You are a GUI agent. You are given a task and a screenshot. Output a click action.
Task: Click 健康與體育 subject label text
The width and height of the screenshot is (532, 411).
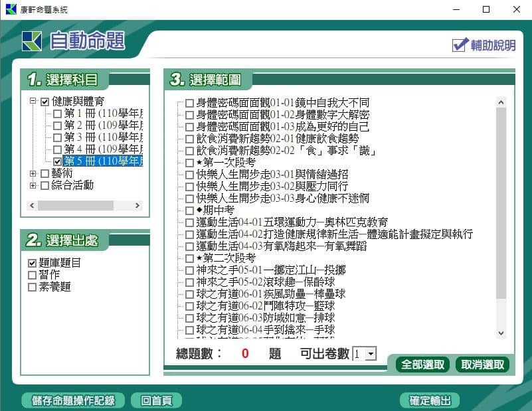78,102
